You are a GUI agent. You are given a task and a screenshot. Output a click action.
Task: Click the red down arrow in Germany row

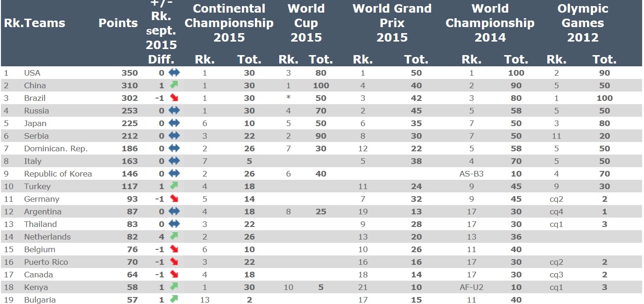tap(174, 198)
